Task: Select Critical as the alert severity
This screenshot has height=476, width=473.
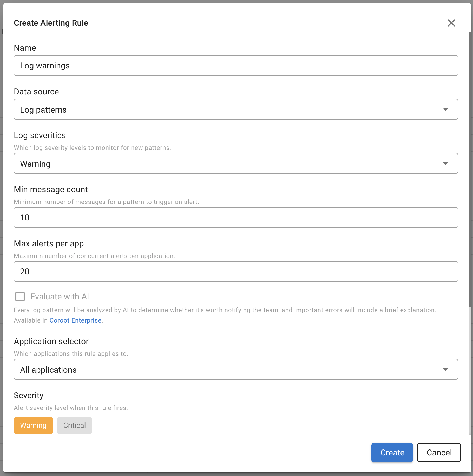Action: pos(75,426)
